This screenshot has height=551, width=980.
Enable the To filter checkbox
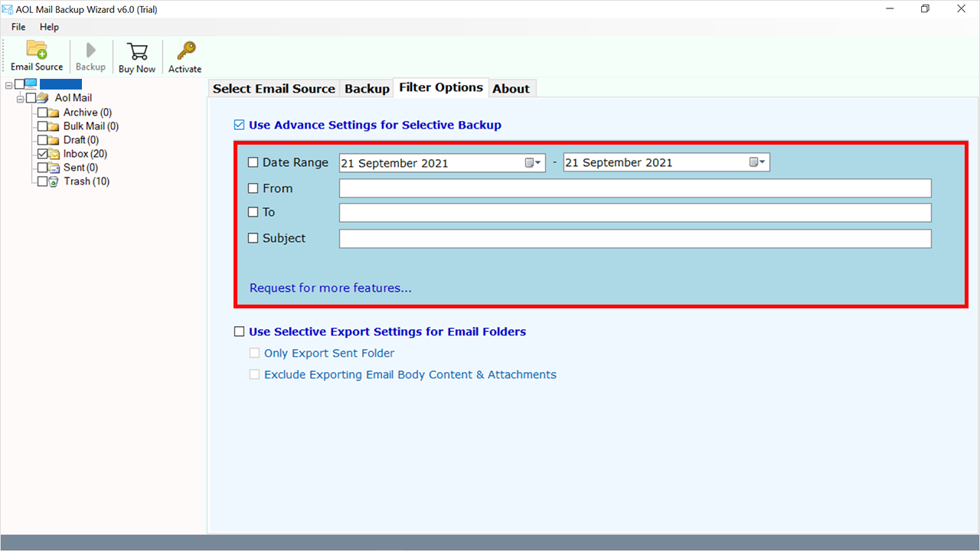click(x=253, y=212)
